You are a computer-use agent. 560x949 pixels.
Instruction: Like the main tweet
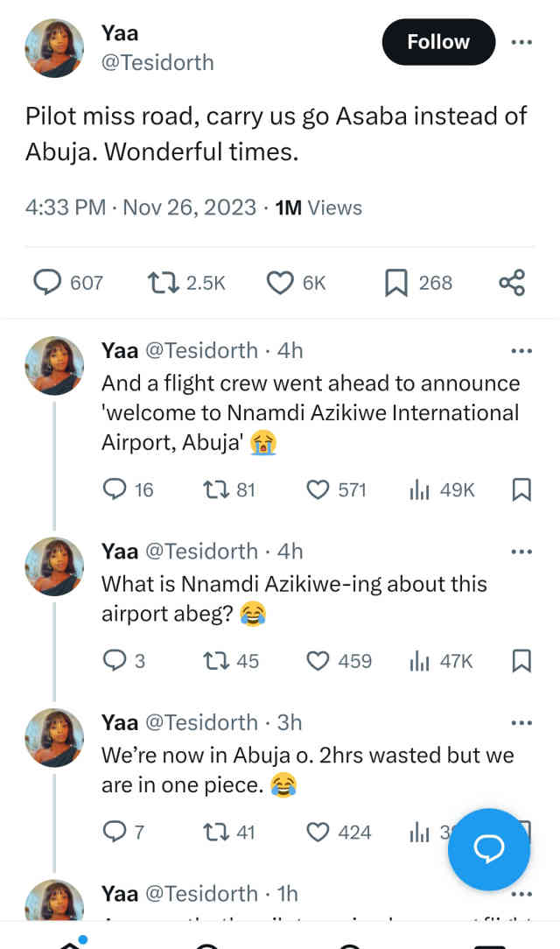tap(279, 282)
